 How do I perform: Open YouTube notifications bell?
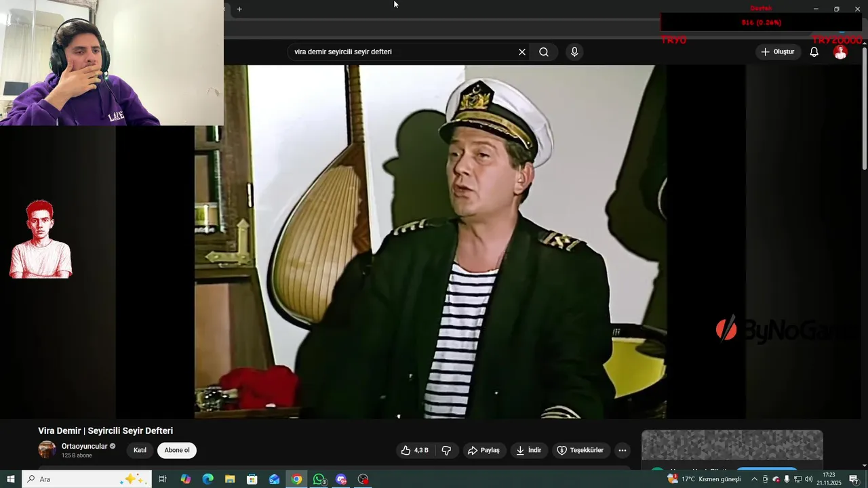pos(814,52)
